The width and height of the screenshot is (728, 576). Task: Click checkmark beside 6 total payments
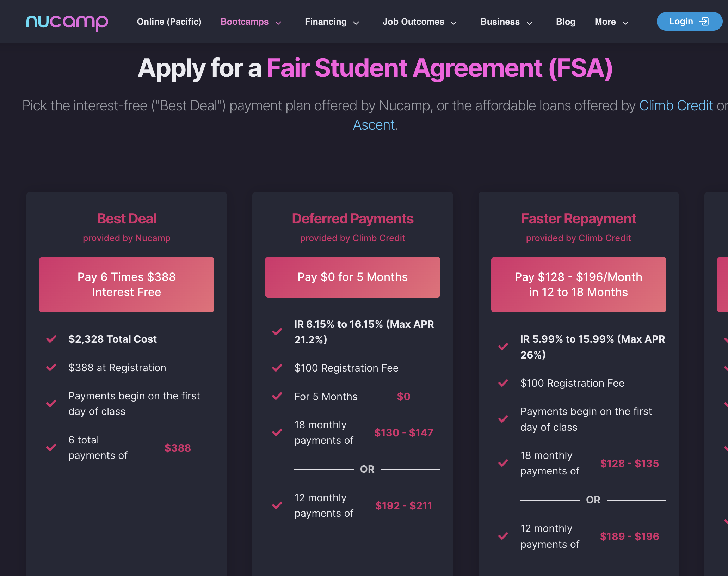point(51,448)
